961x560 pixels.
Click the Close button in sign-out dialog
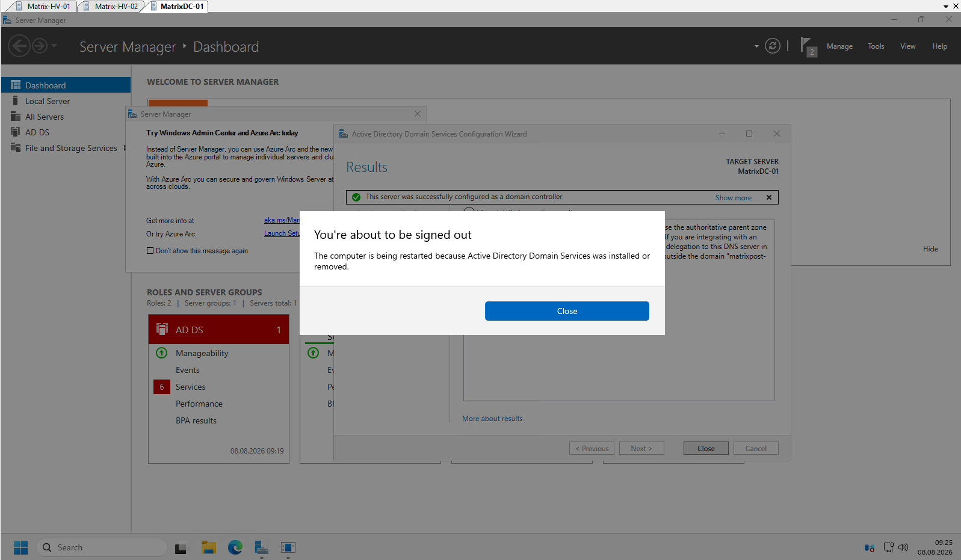pos(567,311)
